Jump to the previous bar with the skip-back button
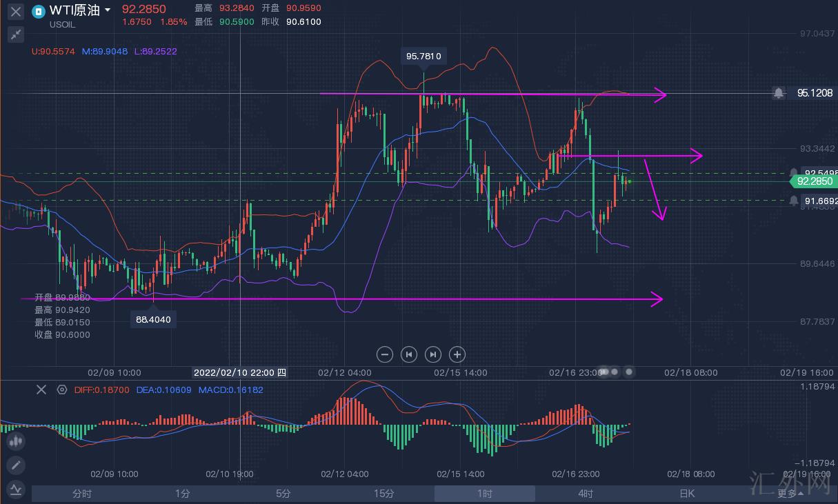Image resolution: width=838 pixels, height=504 pixels. tap(409, 354)
